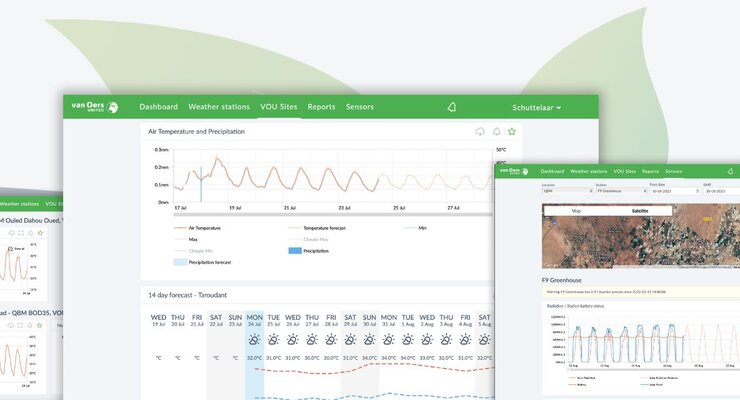Click Reports in the right window nav
740x400 pixels.
(x=650, y=171)
